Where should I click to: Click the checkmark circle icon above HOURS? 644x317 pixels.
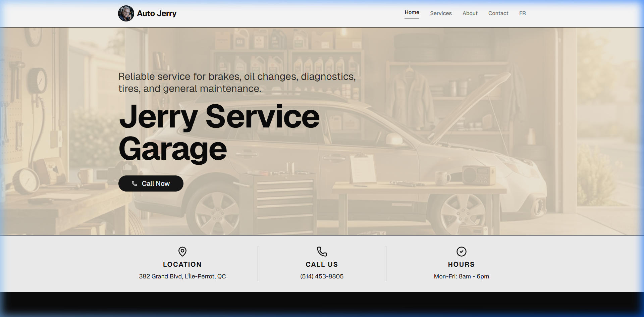click(x=462, y=252)
